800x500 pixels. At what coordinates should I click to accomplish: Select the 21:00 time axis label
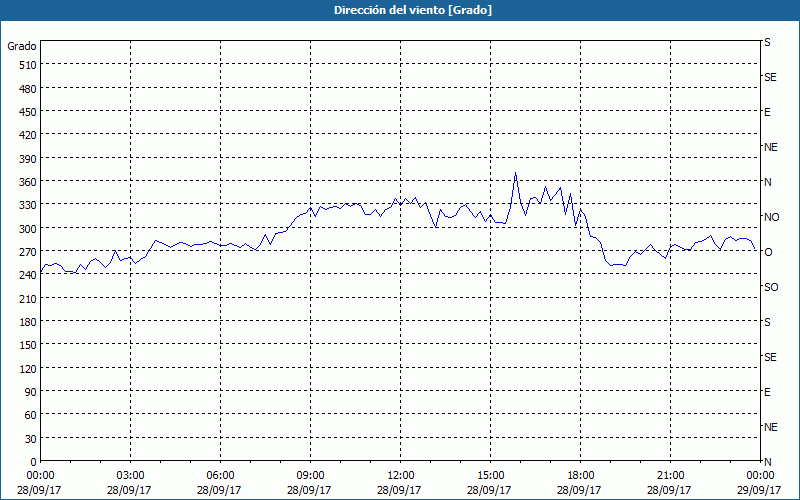(670, 476)
